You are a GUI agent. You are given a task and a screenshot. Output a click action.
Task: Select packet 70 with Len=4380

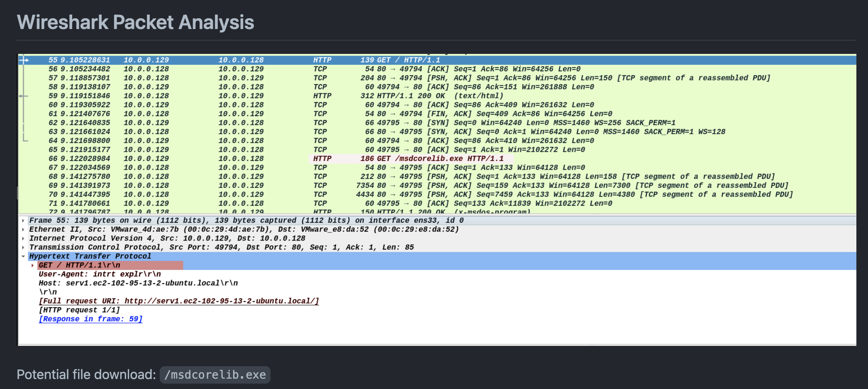[437, 194]
